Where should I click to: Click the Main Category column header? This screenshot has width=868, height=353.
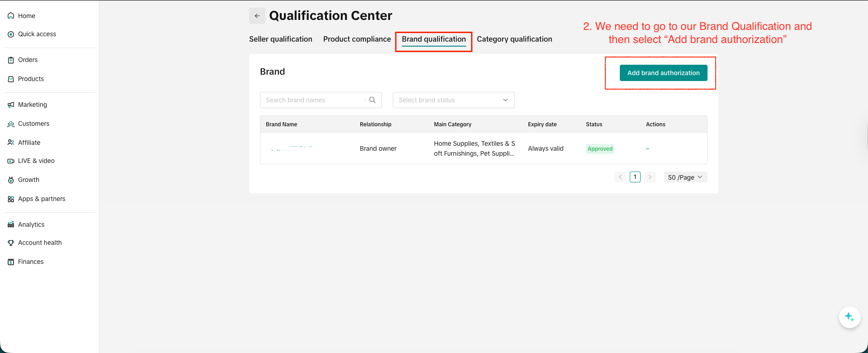pyautogui.click(x=453, y=124)
